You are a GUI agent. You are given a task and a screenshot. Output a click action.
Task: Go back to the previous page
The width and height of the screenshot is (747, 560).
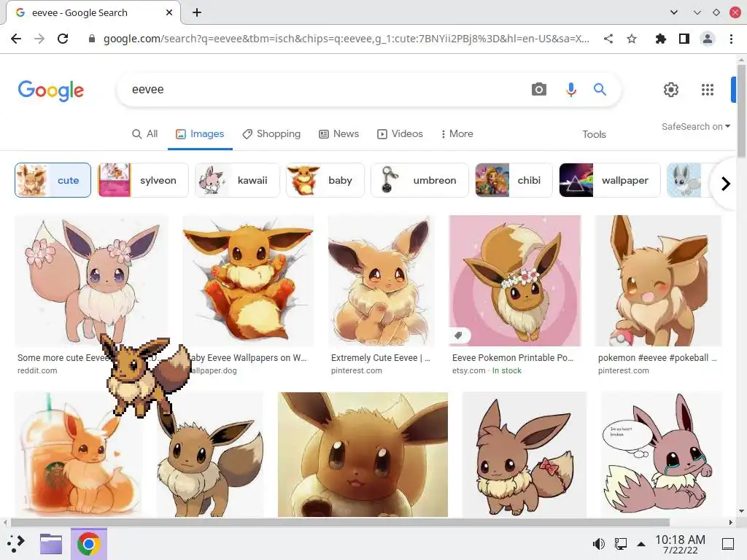(x=16, y=39)
